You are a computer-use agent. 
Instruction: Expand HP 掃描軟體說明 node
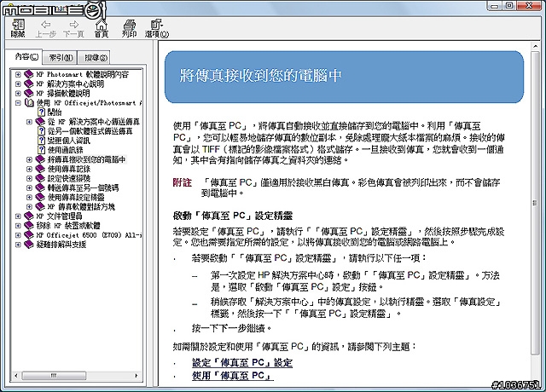tap(18, 93)
